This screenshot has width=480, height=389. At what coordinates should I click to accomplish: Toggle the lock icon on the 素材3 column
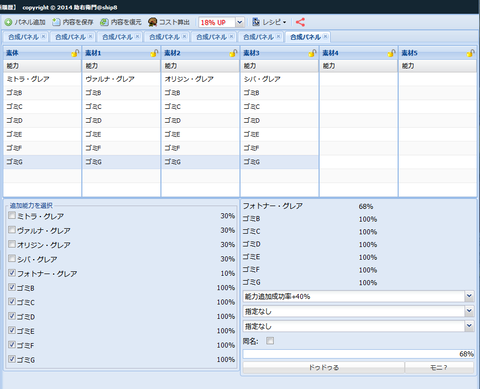tap(312, 53)
